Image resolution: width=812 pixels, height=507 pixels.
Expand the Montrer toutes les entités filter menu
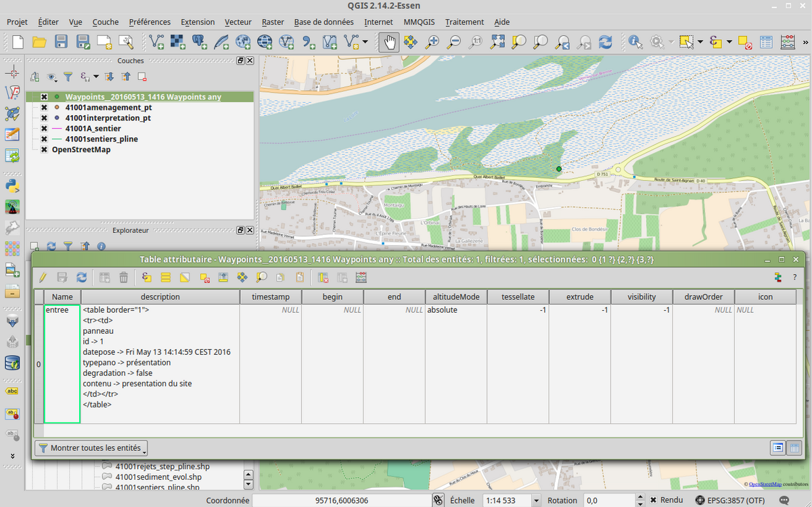(x=91, y=448)
